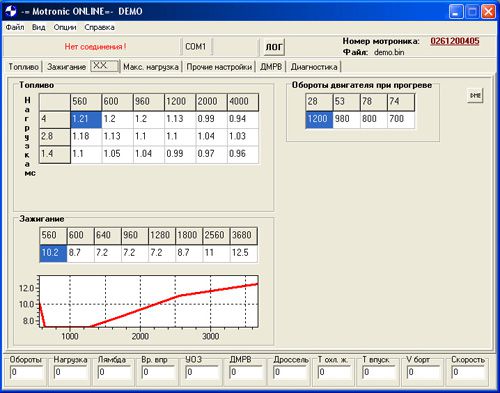Click ignition column header 1280

[162, 236]
